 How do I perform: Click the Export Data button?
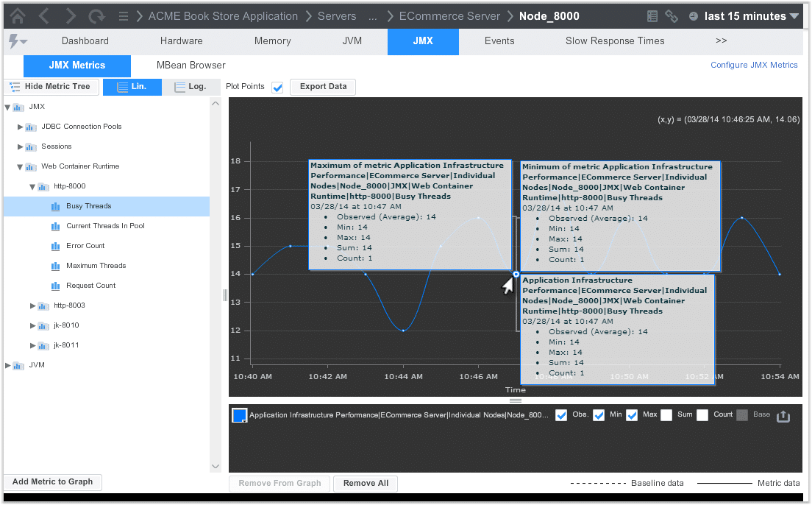pos(323,87)
